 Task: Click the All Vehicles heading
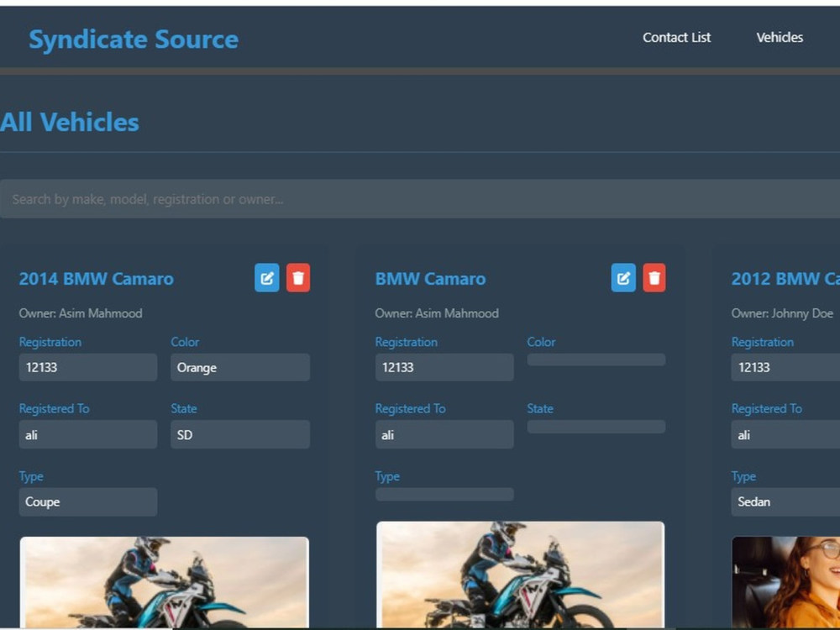click(x=70, y=122)
